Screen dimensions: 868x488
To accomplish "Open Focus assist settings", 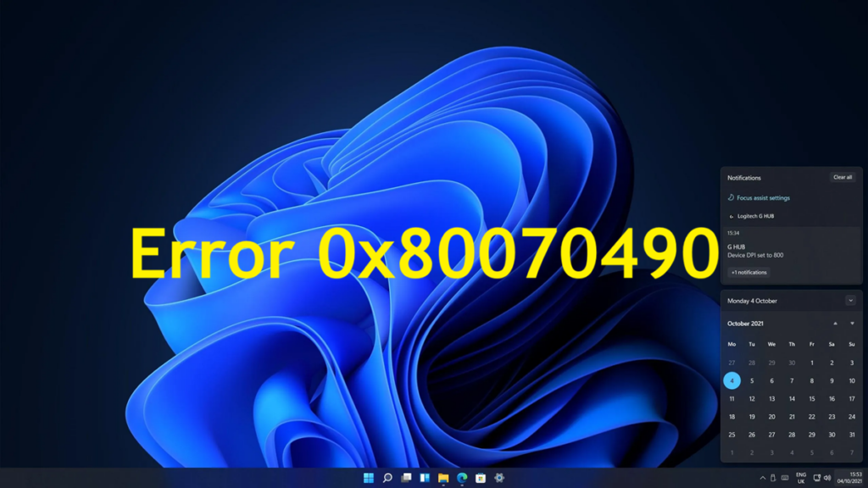I will pyautogui.click(x=761, y=197).
